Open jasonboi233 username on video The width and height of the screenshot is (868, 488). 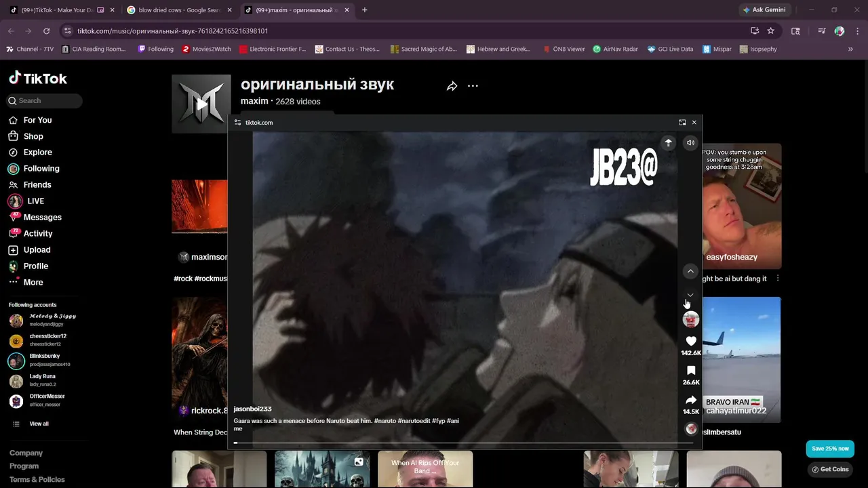tap(252, 409)
